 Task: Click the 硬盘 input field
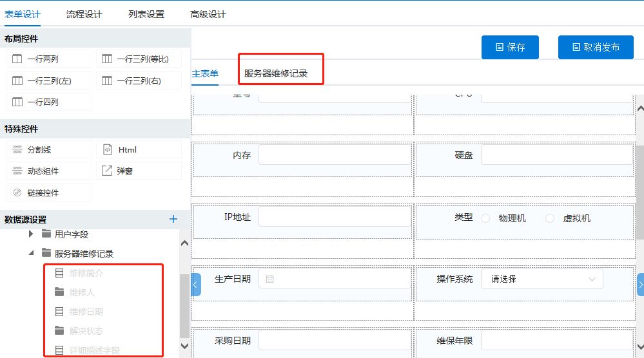(557, 155)
